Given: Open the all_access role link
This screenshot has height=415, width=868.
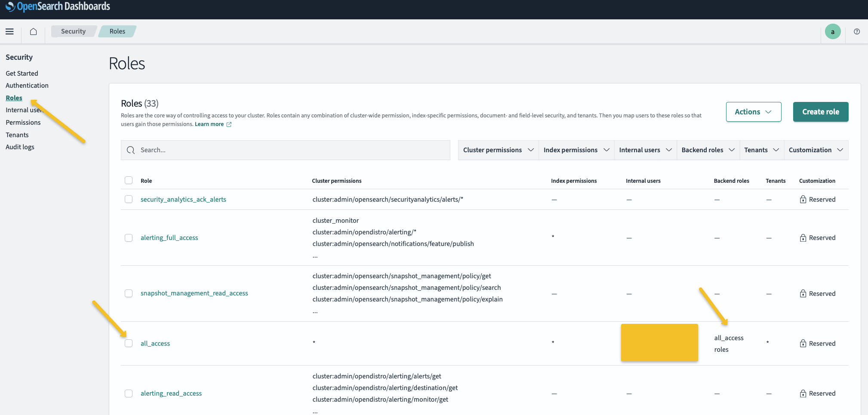Looking at the screenshot, I should [x=155, y=344].
